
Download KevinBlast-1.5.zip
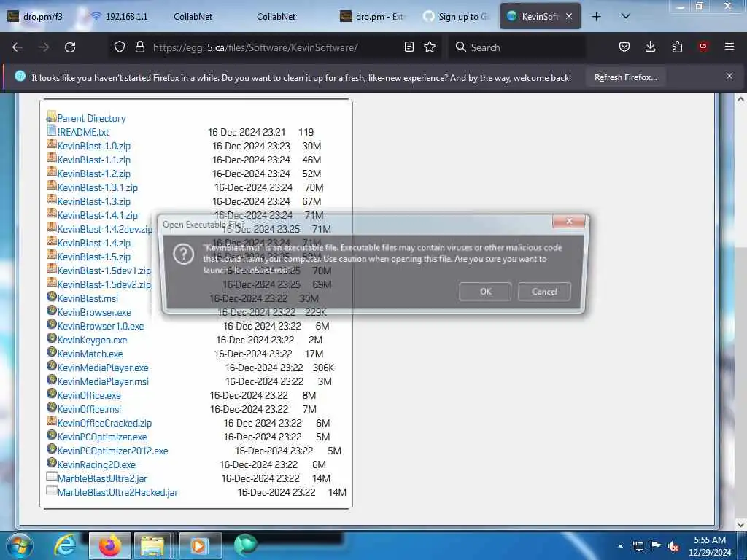pyautogui.click(x=94, y=257)
